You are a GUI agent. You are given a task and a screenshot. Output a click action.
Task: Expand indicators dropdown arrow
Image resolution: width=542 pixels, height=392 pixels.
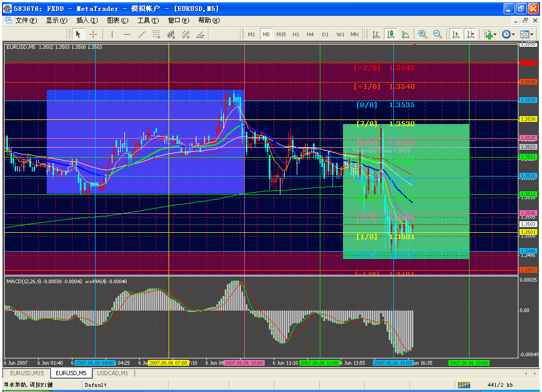495,35
